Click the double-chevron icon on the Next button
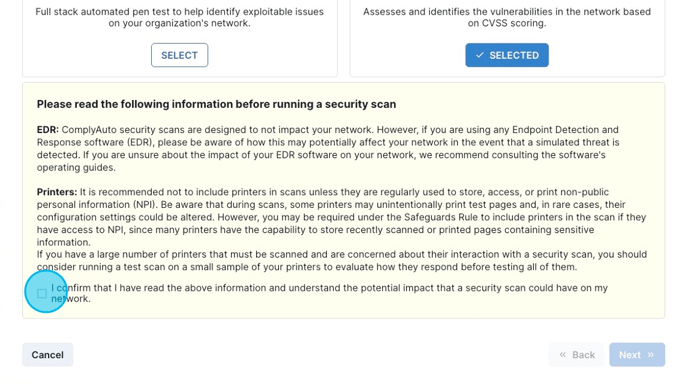688x384 pixels. click(651, 355)
